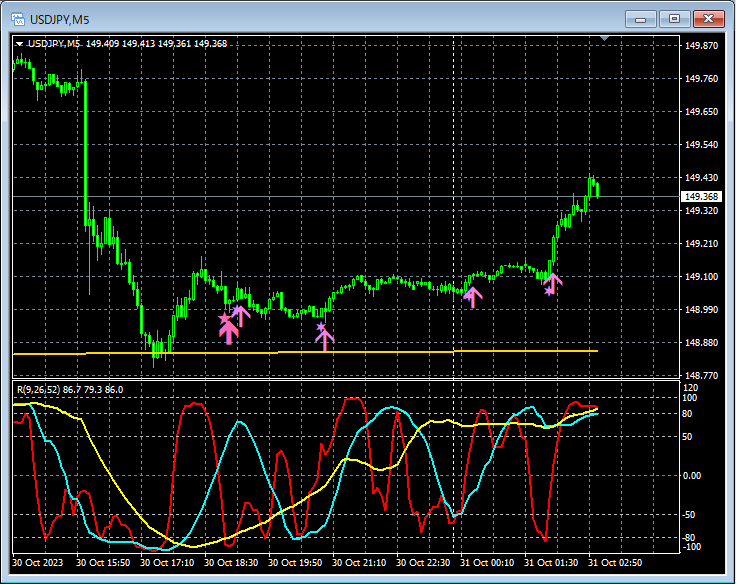The image size is (737, 584).
Task: Click the indicator scale value -50
Action: (689, 515)
